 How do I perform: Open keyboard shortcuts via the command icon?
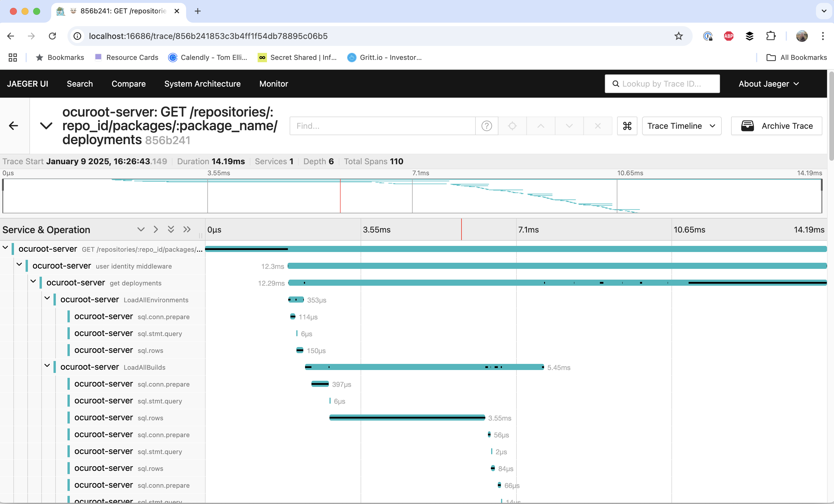coord(627,126)
